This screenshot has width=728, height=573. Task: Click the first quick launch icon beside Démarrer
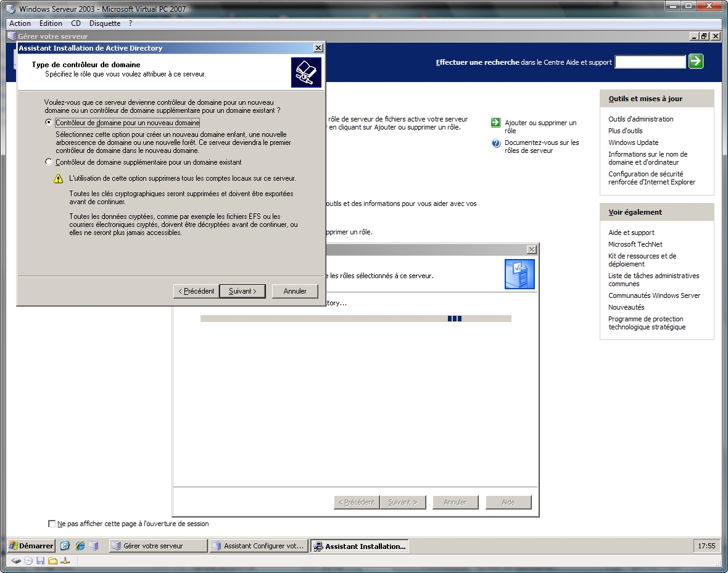click(x=65, y=546)
